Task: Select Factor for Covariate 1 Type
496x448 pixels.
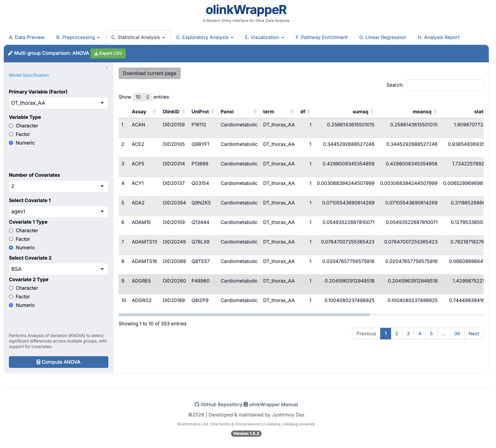Action: pos(11,239)
